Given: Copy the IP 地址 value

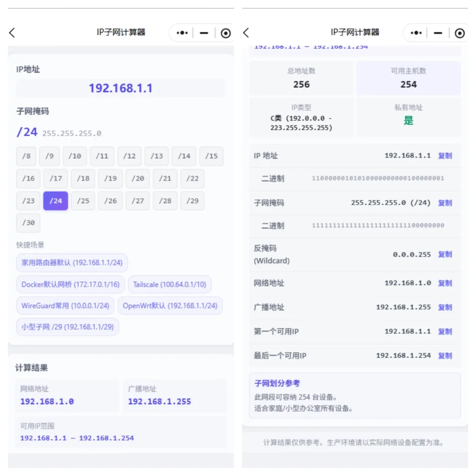Looking at the screenshot, I should 445,156.
